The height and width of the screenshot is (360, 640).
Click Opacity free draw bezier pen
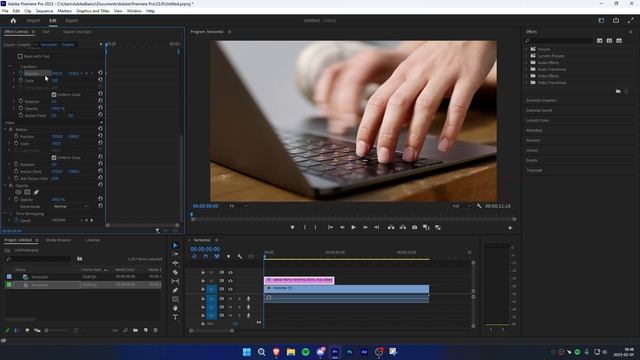tap(36, 192)
